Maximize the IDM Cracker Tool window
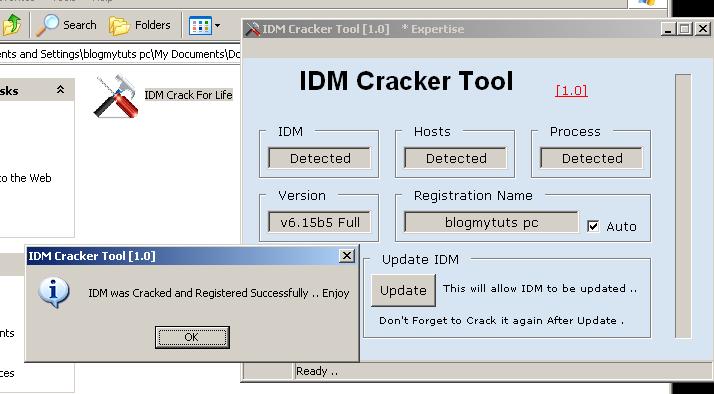714x394 pixels. (x=684, y=29)
